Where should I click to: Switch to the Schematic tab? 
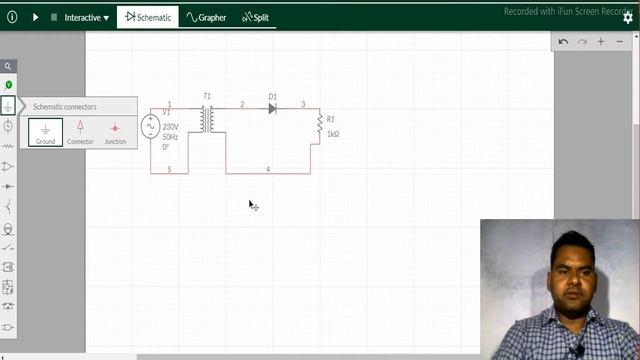[x=148, y=17]
